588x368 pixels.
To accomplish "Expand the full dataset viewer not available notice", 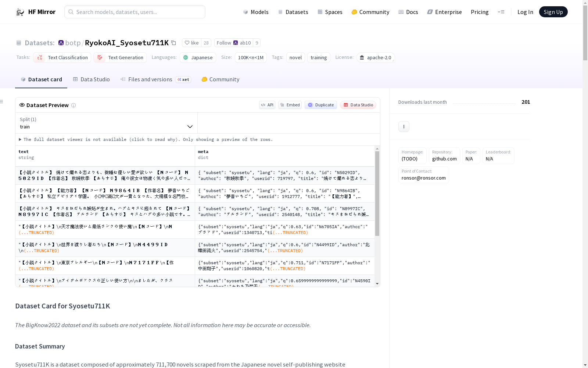I will 146,139.
